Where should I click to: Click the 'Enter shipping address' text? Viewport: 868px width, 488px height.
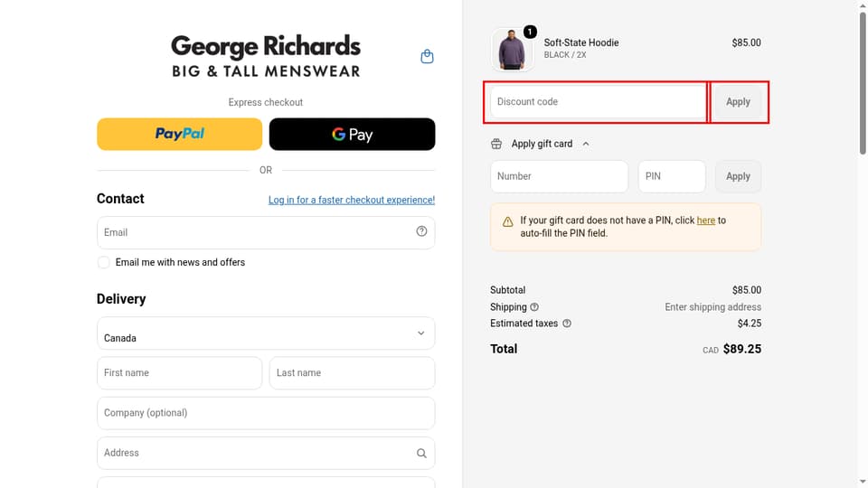(x=713, y=307)
